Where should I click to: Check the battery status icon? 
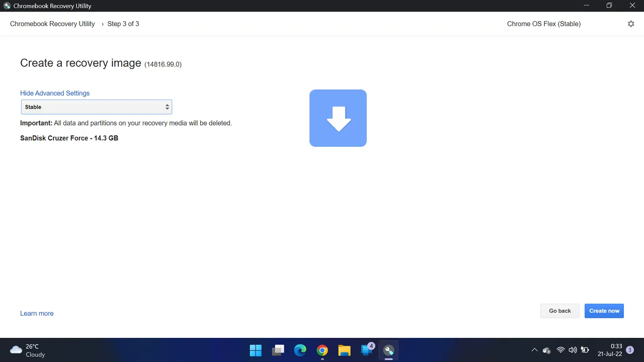[x=585, y=350]
